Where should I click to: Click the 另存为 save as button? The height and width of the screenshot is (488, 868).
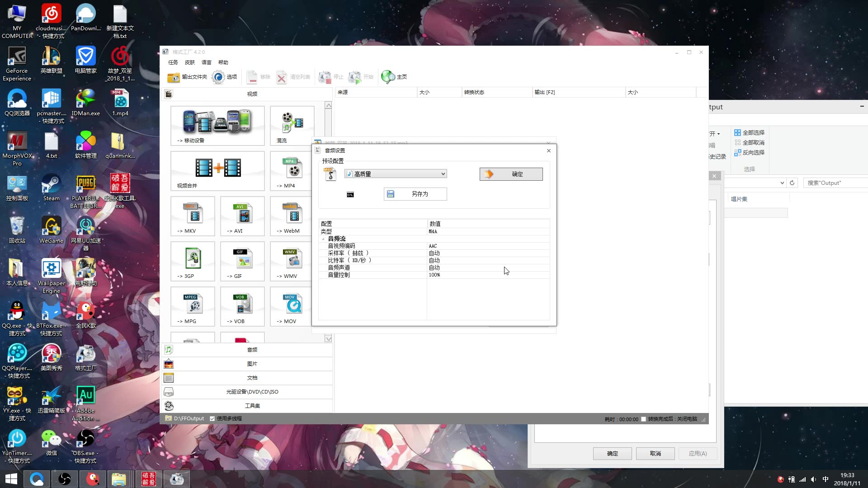(415, 194)
